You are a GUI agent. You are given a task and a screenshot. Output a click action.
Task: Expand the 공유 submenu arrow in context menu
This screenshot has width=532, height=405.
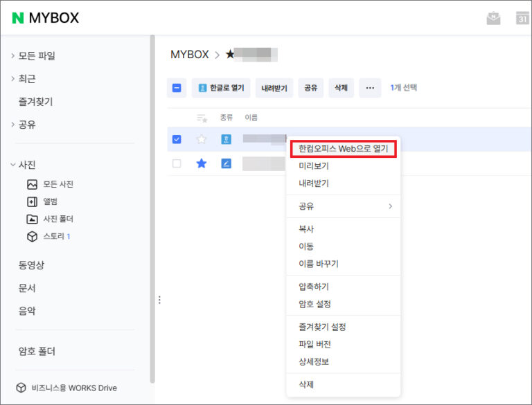point(390,206)
